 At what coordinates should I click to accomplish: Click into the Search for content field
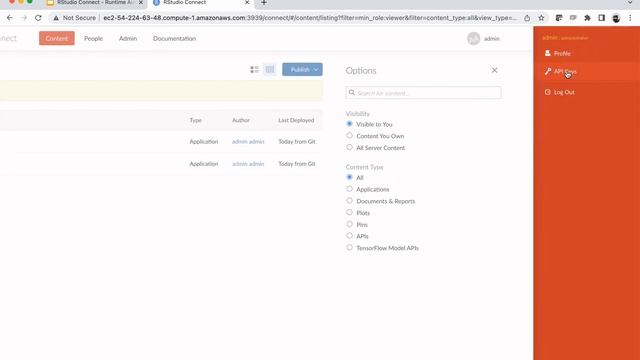423,93
